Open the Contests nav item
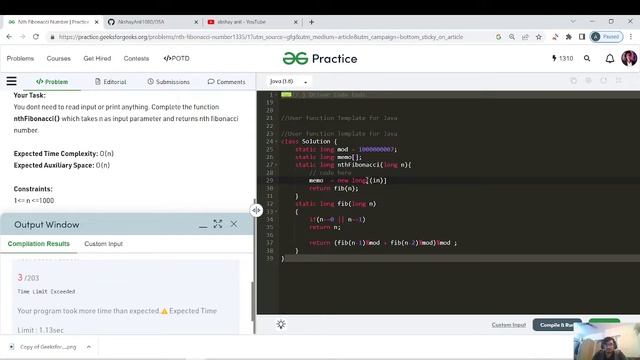The height and width of the screenshot is (360, 640). [x=136, y=58]
